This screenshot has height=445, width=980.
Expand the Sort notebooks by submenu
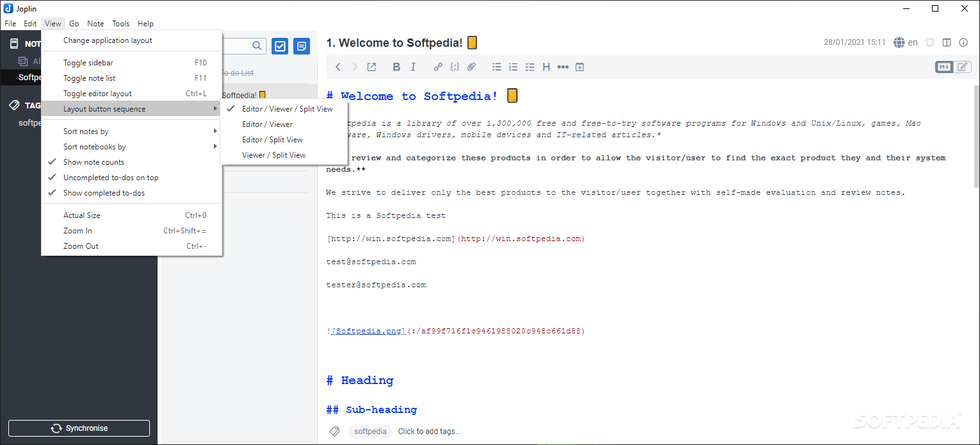point(132,147)
